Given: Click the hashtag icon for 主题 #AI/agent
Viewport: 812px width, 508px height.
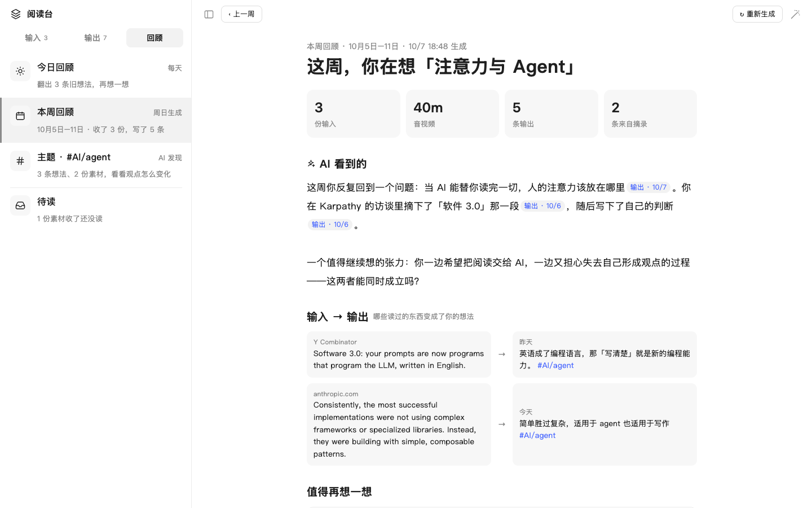Looking at the screenshot, I should [x=20, y=161].
